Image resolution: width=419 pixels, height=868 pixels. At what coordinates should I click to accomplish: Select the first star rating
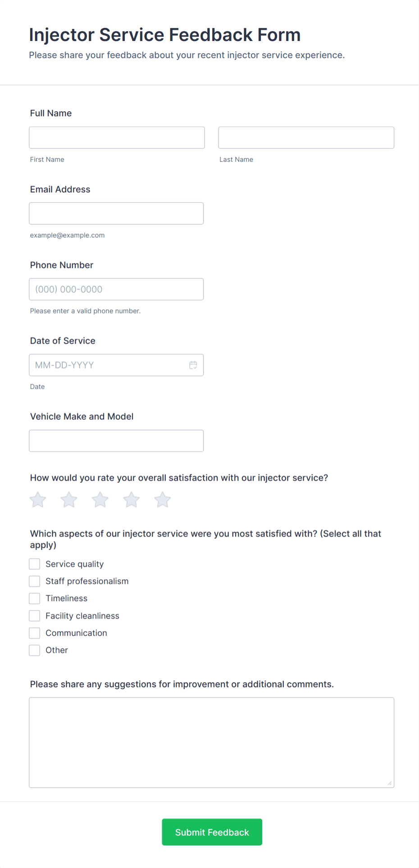[37, 500]
